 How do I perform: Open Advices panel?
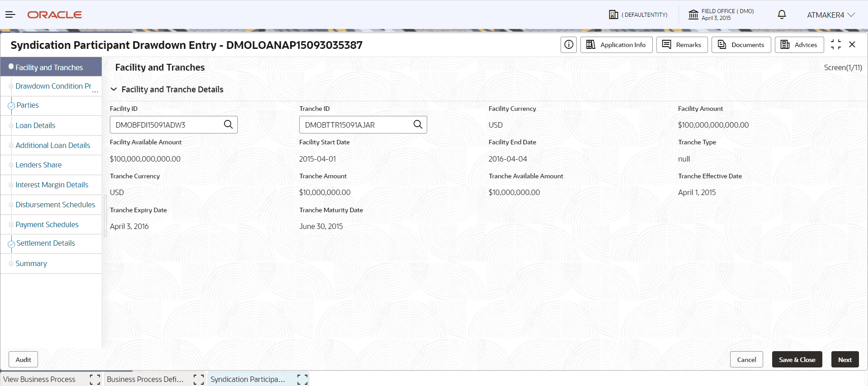point(799,45)
